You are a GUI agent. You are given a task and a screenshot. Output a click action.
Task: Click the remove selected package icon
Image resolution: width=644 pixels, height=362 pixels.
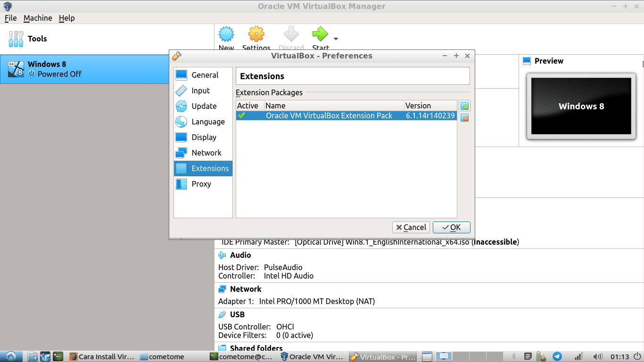tap(465, 118)
